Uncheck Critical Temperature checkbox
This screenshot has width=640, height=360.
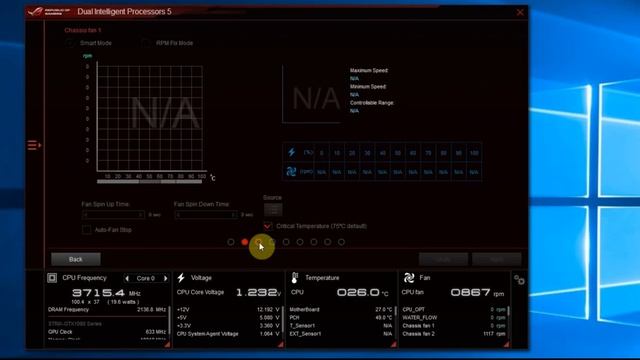click(268, 226)
